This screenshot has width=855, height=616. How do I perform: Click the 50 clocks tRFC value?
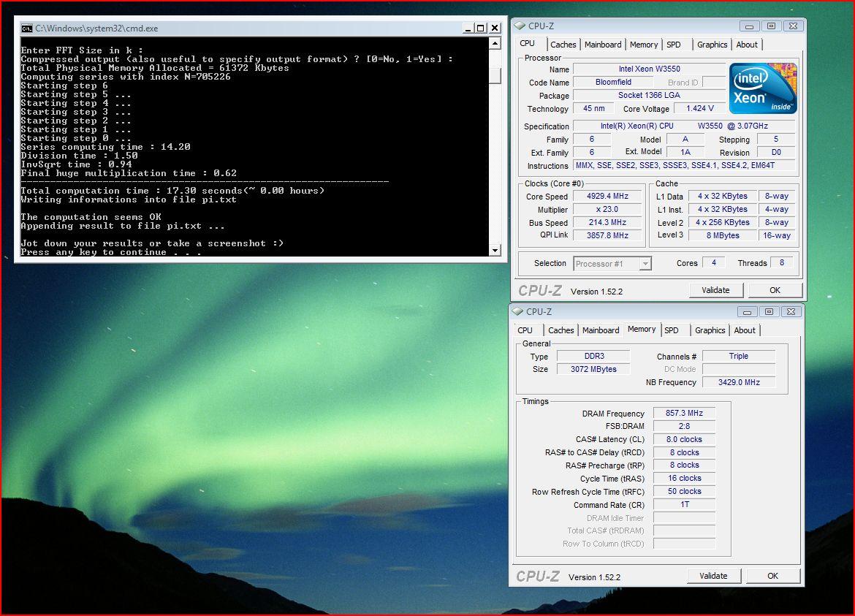pyautogui.click(x=684, y=491)
